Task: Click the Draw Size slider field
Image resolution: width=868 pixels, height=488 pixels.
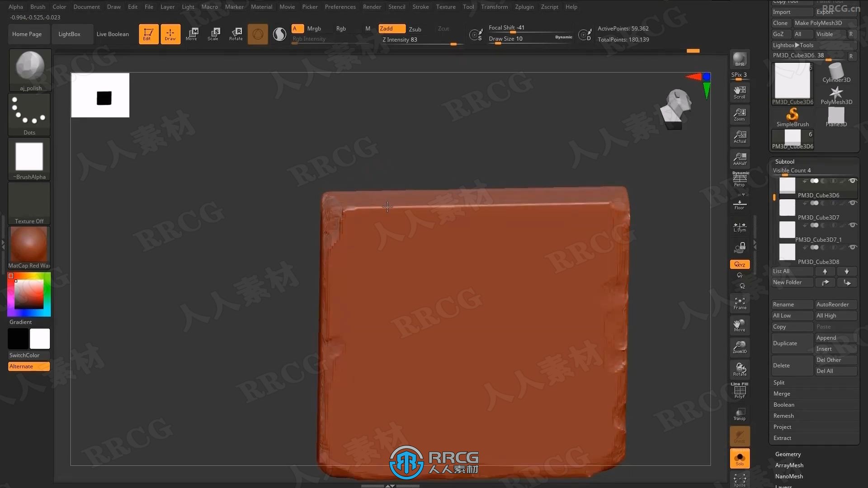Action: pyautogui.click(x=518, y=39)
